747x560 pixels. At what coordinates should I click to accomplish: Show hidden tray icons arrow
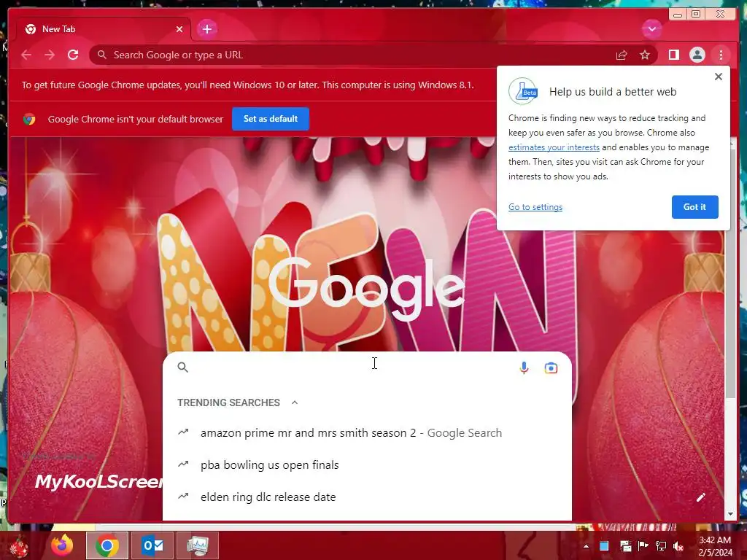(586, 546)
